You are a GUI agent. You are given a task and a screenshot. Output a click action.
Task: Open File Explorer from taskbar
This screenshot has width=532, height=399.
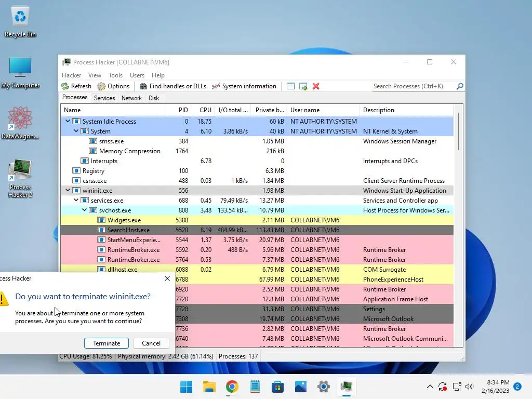click(209, 387)
